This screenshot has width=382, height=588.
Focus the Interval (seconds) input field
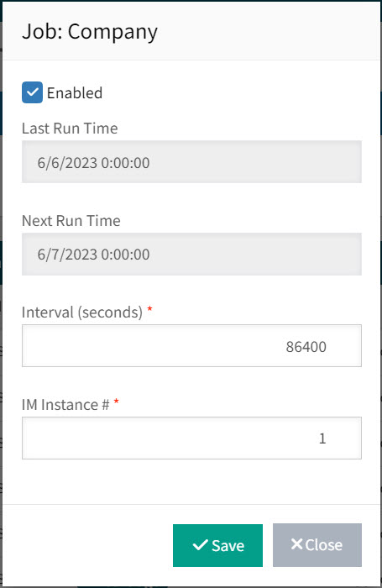click(x=191, y=346)
